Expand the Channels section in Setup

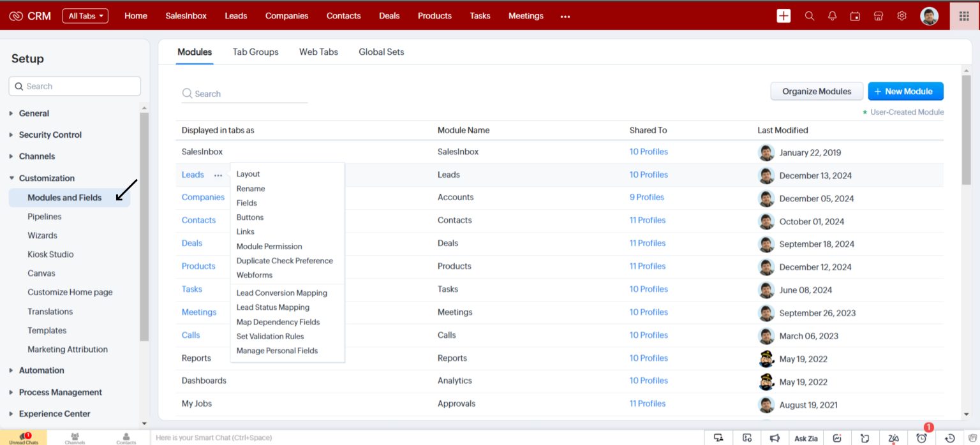[37, 156]
